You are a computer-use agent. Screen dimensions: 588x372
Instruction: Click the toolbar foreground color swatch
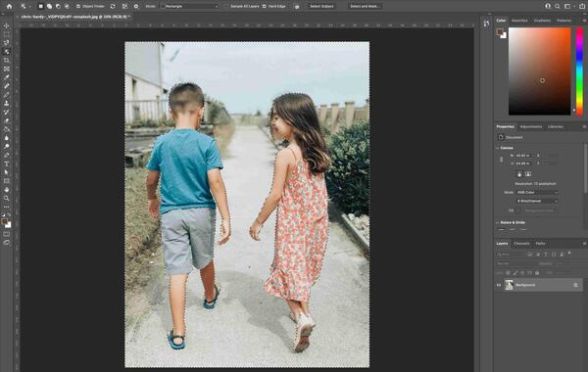(x=5, y=222)
